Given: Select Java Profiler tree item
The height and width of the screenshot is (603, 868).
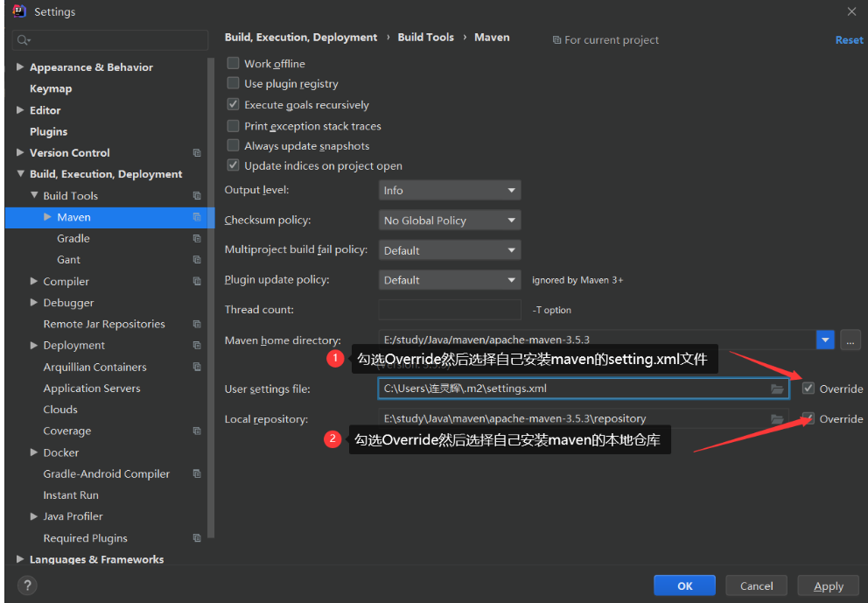Looking at the screenshot, I should coord(73,516).
